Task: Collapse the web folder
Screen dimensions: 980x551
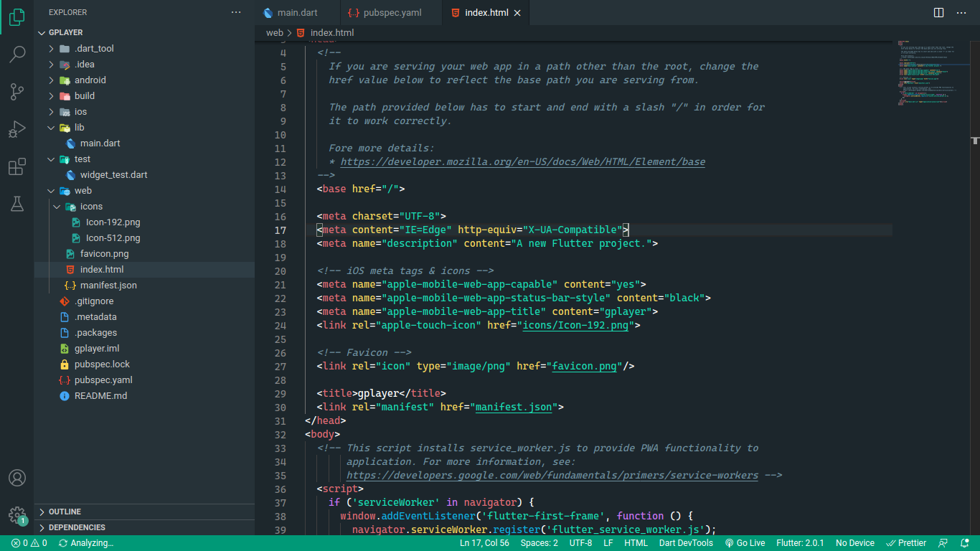Action: pyautogui.click(x=52, y=191)
